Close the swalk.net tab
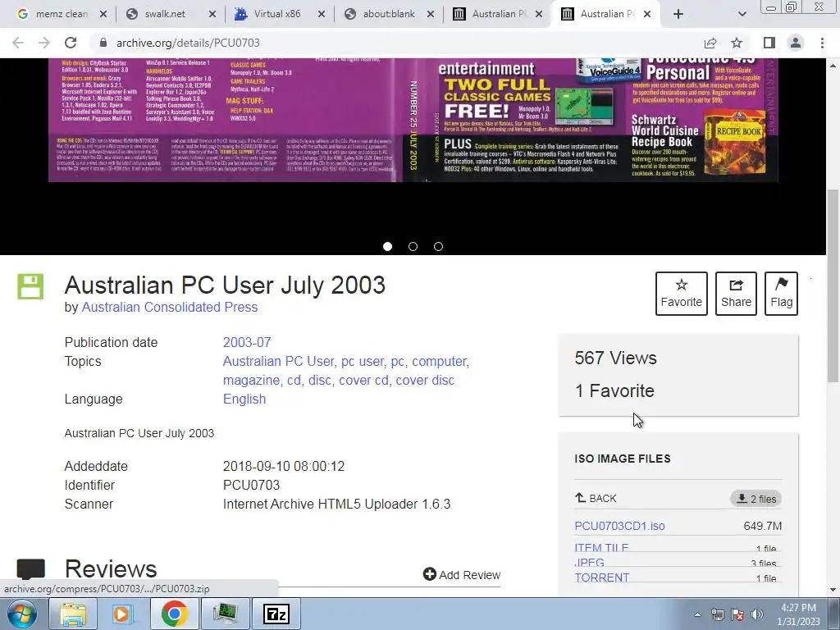This screenshot has width=840, height=630. [212, 14]
